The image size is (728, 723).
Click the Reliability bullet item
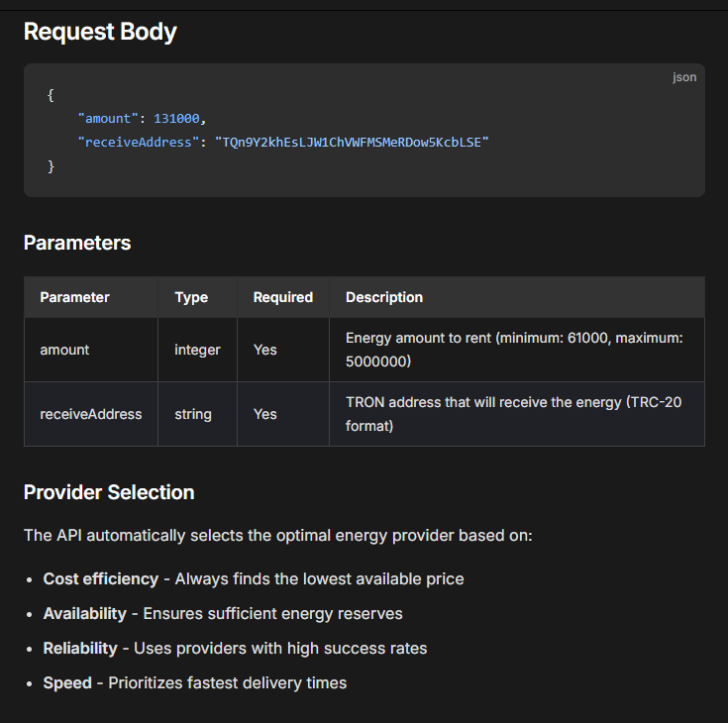click(x=235, y=649)
